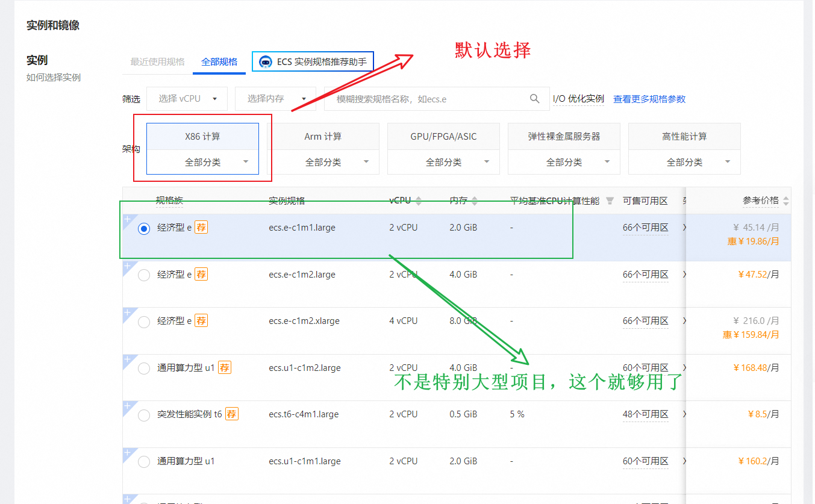815x504 pixels.
Task: Open 查看更多规格参数 link
Action: 649,99
